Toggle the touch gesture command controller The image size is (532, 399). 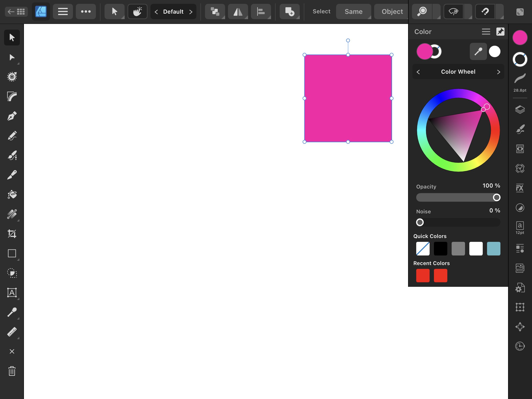pyautogui.click(x=137, y=11)
